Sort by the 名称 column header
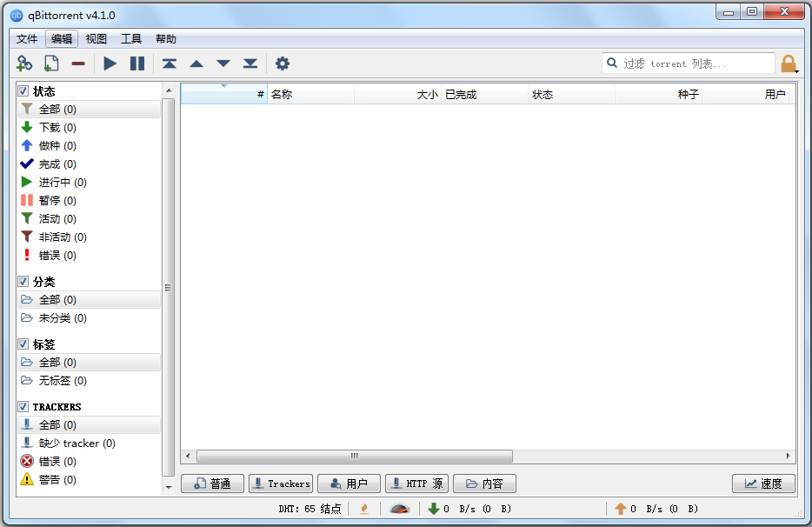 click(310, 94)
